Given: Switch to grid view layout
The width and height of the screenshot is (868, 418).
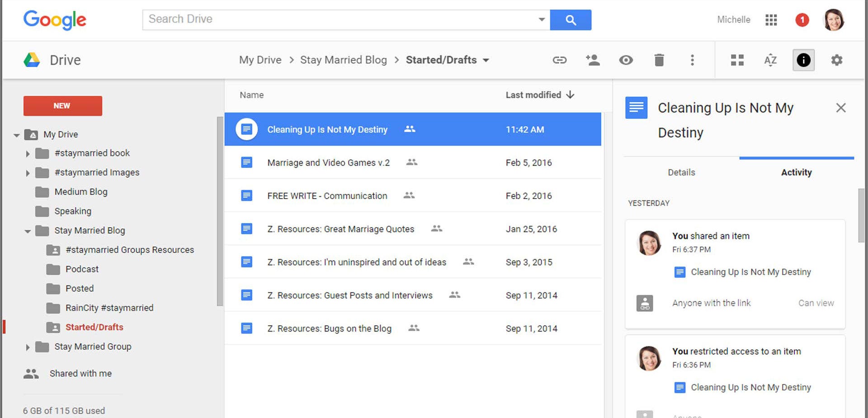Looking at the screenshot, I should pos(737,60).
